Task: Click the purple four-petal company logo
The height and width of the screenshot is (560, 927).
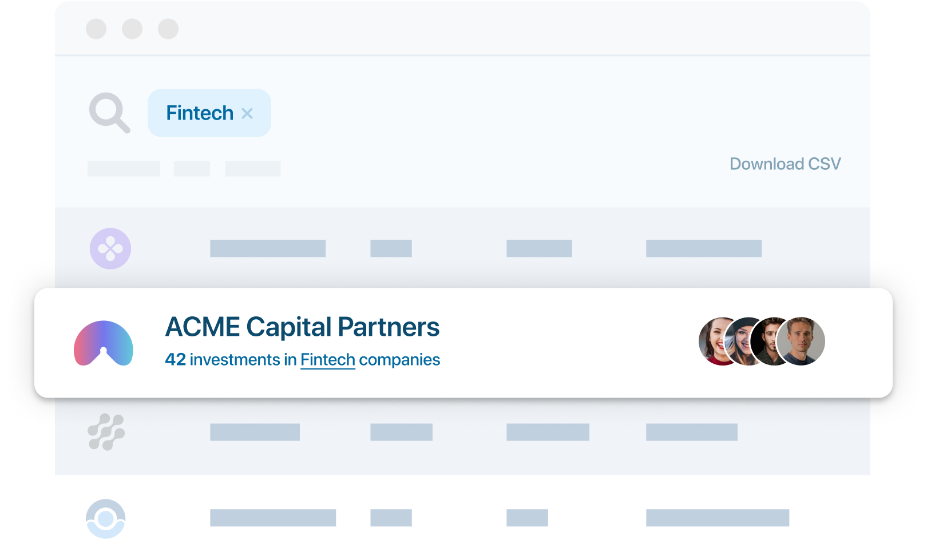Action: point(110,249)
